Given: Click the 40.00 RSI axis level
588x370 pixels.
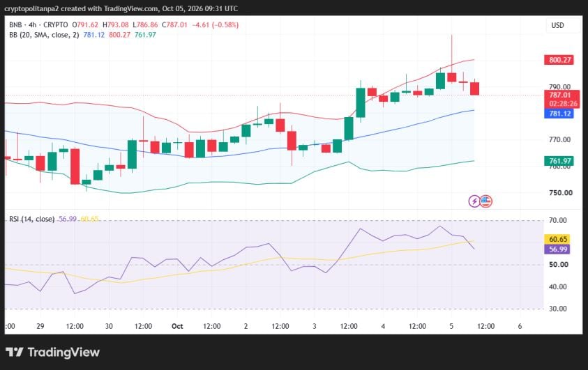Looking at the screenshot, I should click(x=557, y=287).
